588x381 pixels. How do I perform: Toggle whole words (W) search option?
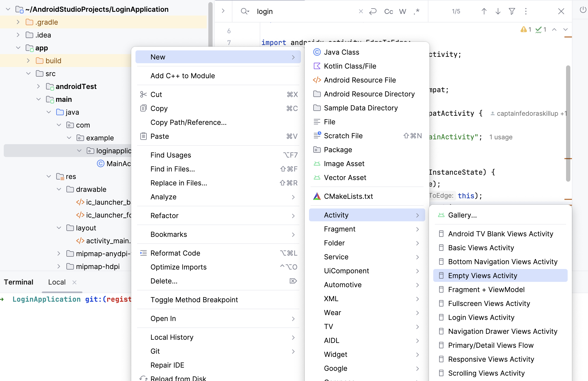point(402,12)
